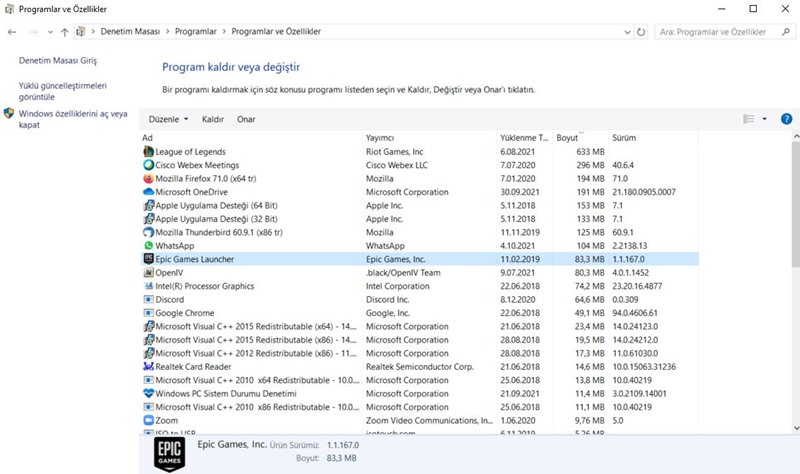The height and width of the screenshot is (474, 800).
Task: Select Visual C++ 2015 Redistributable (x64) icon
Action: click(x=148, y=326)
